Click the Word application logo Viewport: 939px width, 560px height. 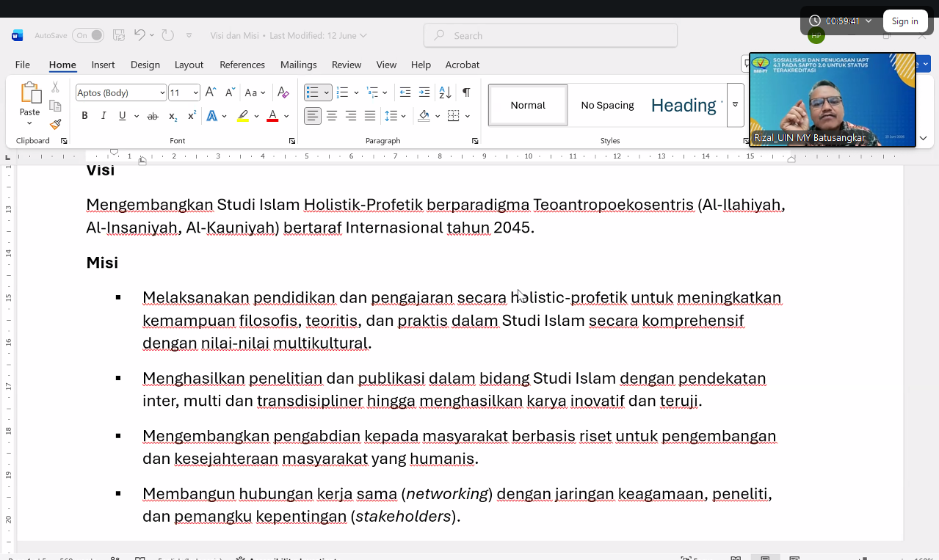(x=18, y=35)
